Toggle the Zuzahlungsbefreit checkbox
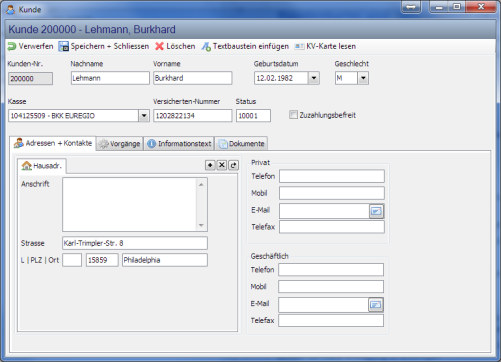This screenshot has height=362, width=501. pos(293,115)
